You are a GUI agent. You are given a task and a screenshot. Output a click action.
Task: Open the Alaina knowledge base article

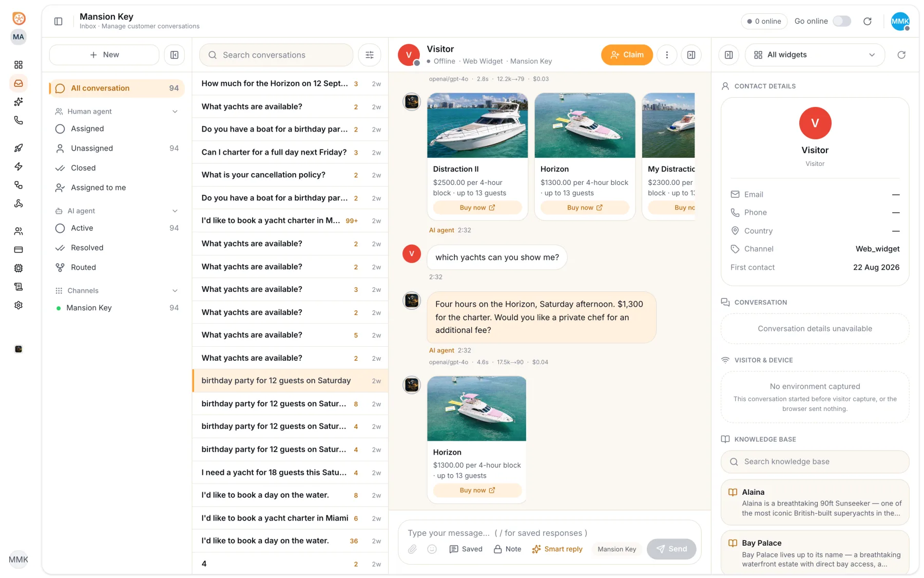pos(815,502)
